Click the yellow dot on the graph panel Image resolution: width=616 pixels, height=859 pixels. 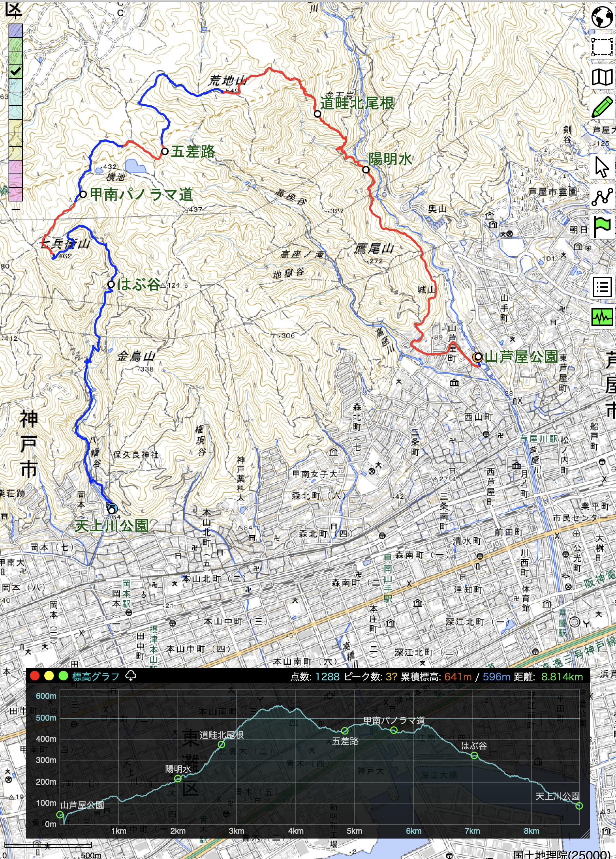click(49, 676)
